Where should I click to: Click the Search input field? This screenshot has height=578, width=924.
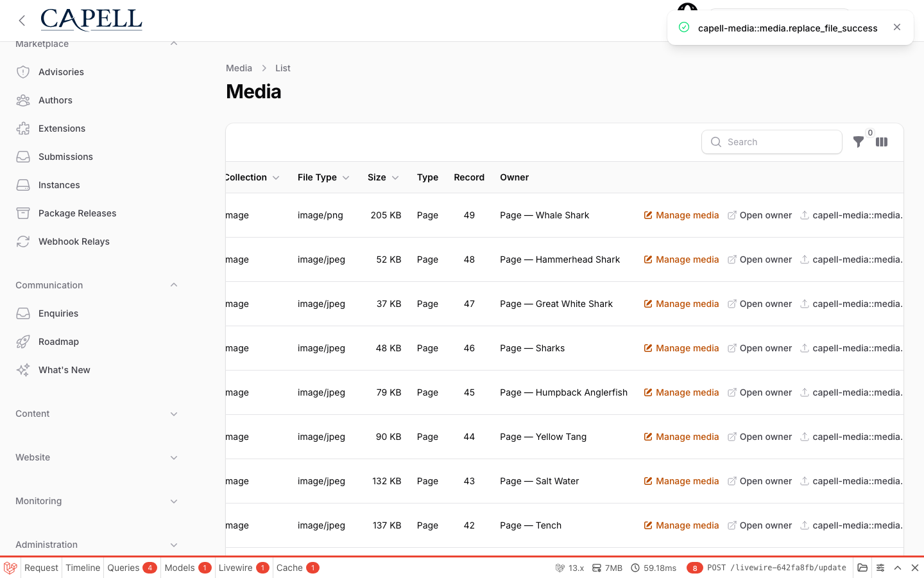tap(772, 142)
